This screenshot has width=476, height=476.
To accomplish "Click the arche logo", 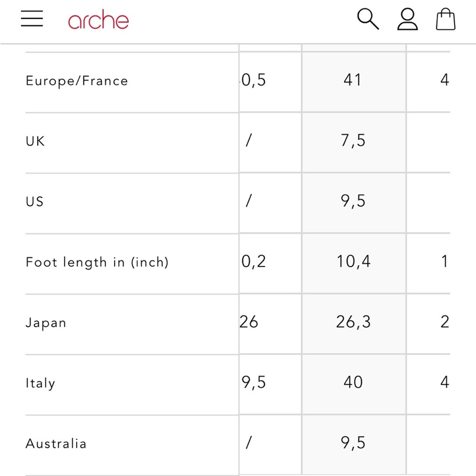I will pyautogui.click(x=98, y=20).
